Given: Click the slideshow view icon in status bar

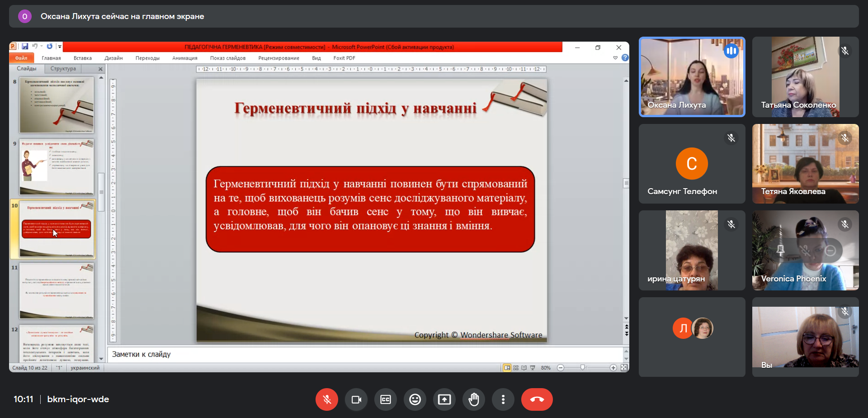Looking at the screenshot, I should click(533, 368).
